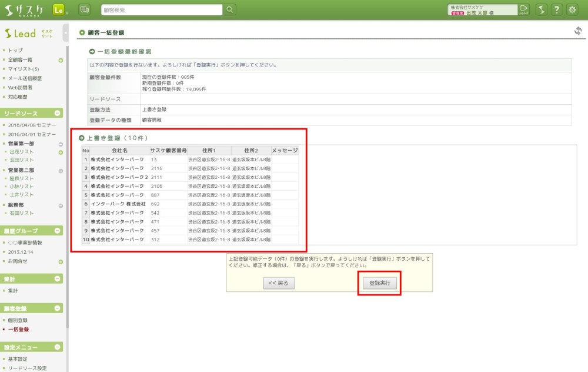Click the << 戻る button

pos(278,283)
